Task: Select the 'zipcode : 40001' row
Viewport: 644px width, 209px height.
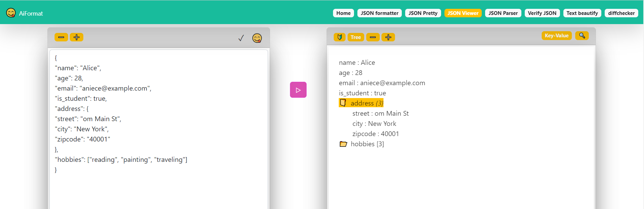Action: coord(376,134)
